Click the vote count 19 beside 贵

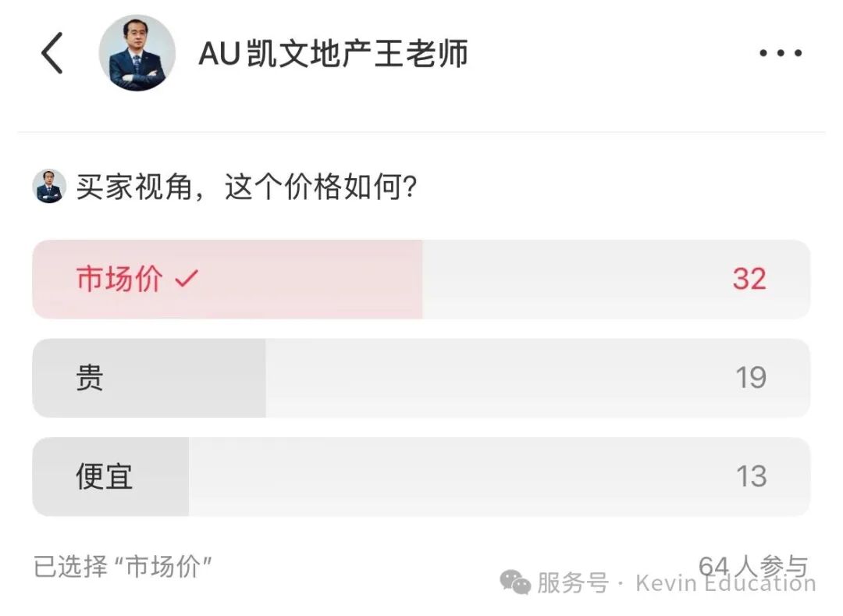tap(752, 378)
